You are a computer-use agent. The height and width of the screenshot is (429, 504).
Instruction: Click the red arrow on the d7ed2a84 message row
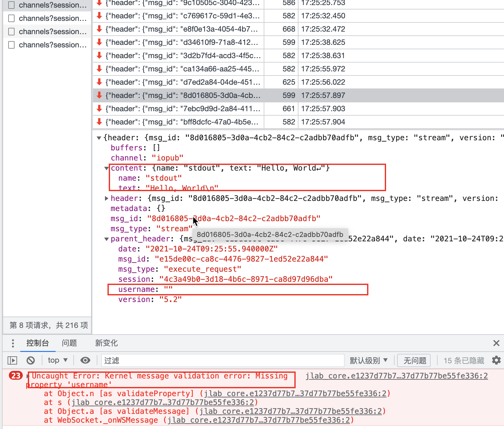point(99,82)
